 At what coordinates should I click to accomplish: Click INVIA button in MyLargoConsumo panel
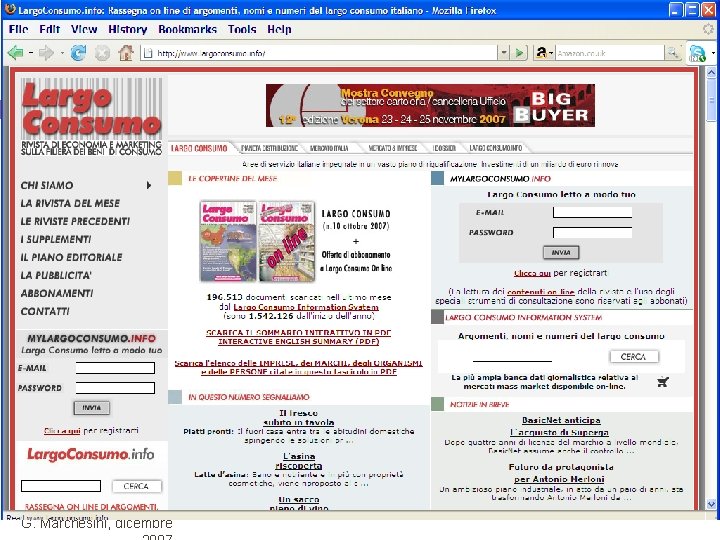pos(561,252)
